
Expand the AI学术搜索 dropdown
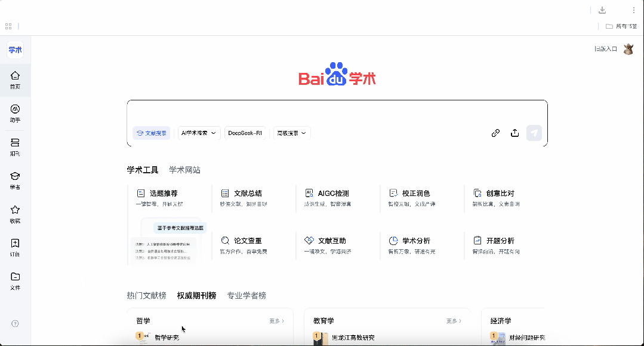(x=199, y=133)
